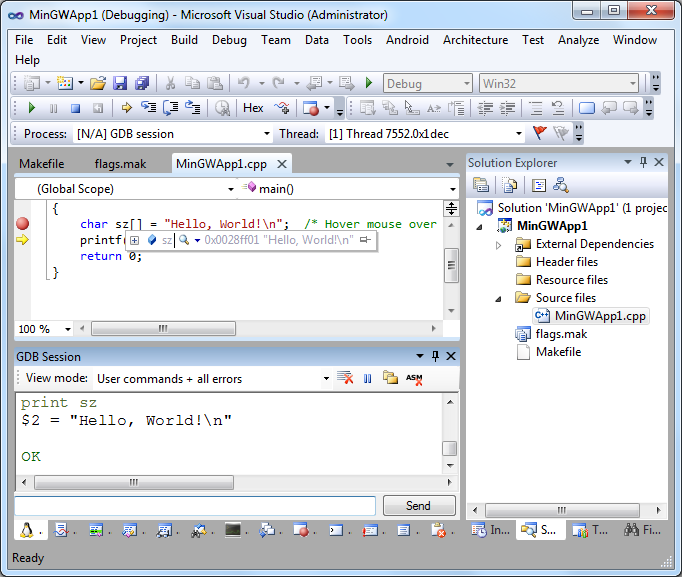
Task: Open the View mode dropdown
Action: 326,379
